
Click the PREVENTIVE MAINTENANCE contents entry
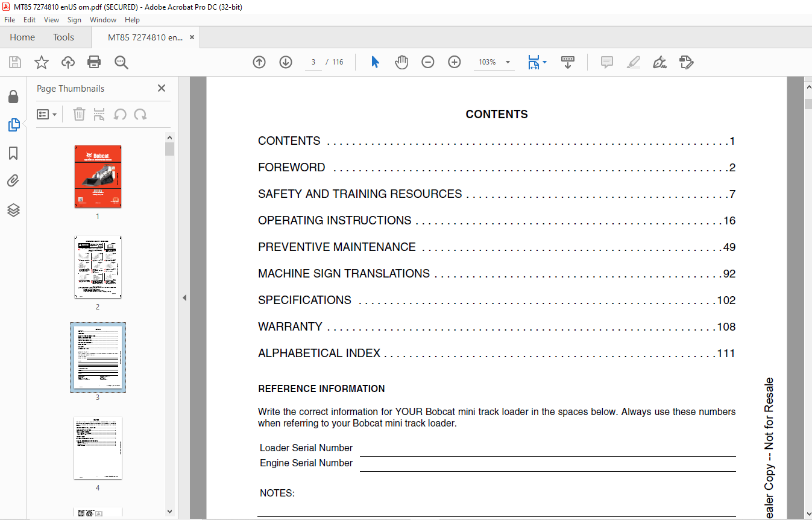497,247
